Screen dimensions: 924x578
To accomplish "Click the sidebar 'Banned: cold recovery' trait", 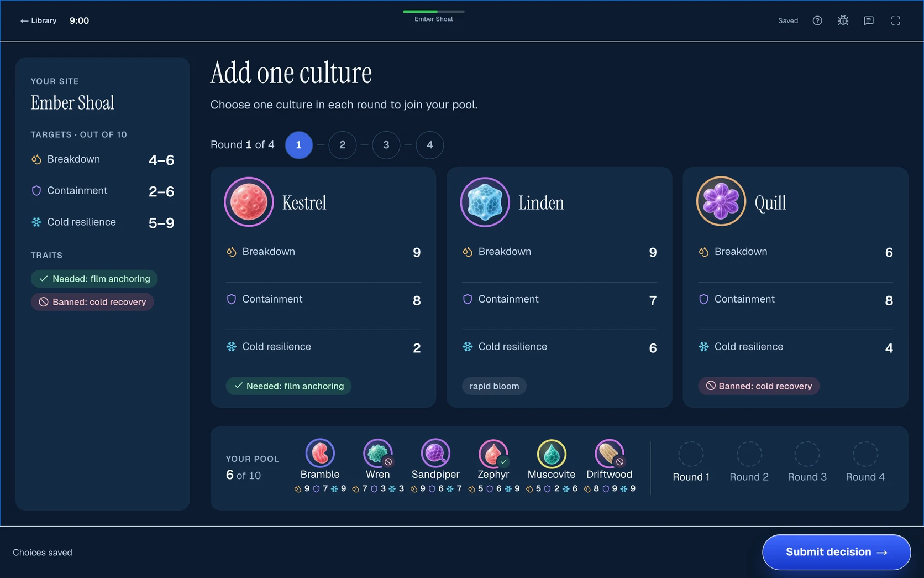I will 92,302.
